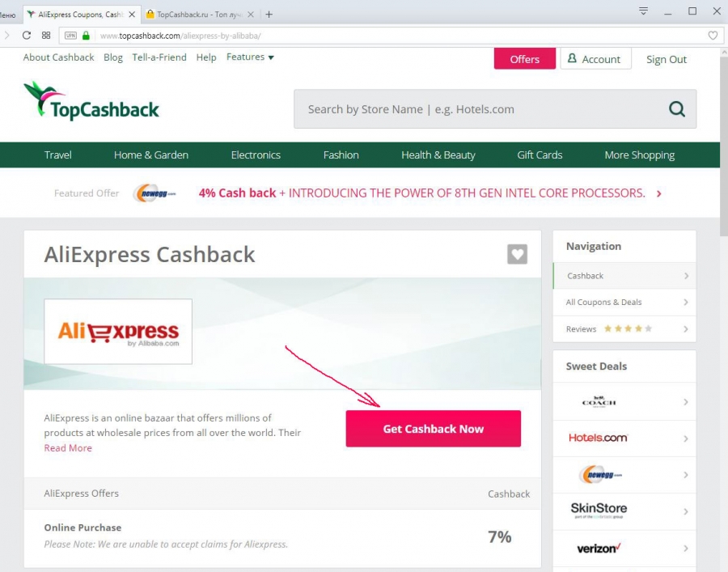Toggle AliExpress favorite heart button

[517, 254]
